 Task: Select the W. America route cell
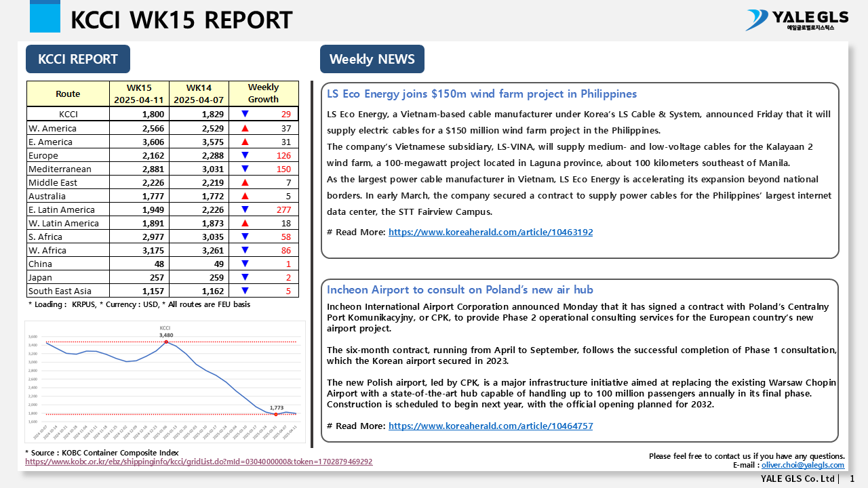[68, 128]
